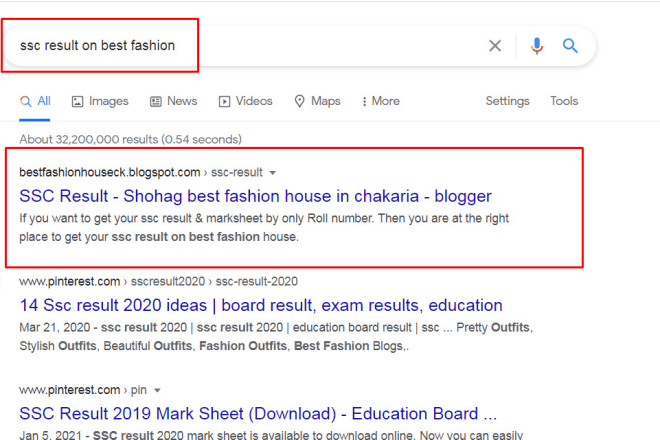Start voice search with microphone icon
Image resolution: width=660 pixels, height=440 pixels.
[x=537, y=45]
